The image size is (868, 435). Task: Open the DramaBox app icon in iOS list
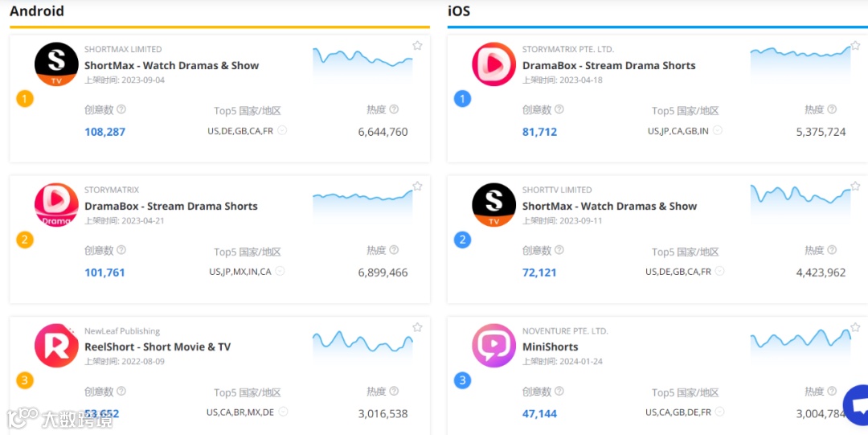pyautogui.click(x=493, y=64)
